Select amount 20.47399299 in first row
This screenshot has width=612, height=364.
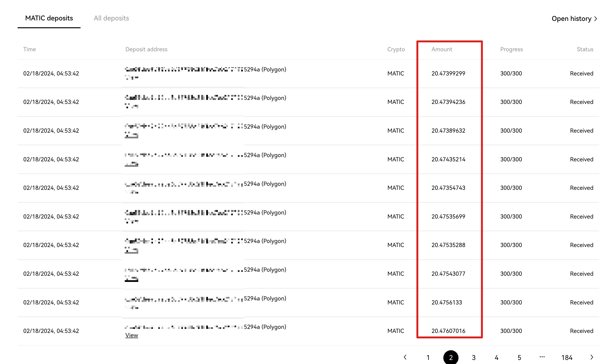coord(448,73)
